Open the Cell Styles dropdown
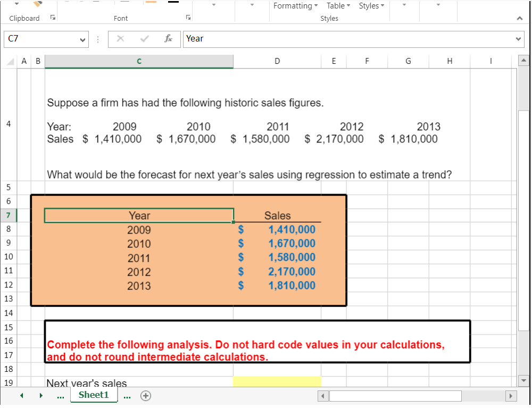The image size is (532, 408). pos(371,6)
